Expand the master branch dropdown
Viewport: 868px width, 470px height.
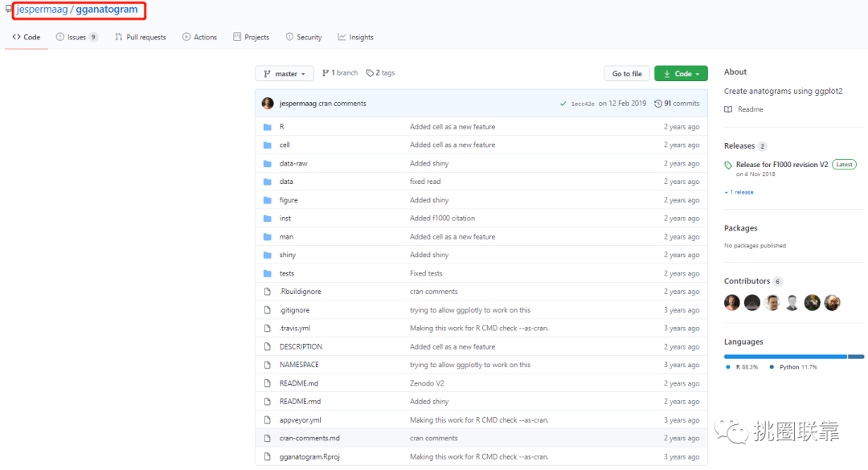tap(285, 74)
